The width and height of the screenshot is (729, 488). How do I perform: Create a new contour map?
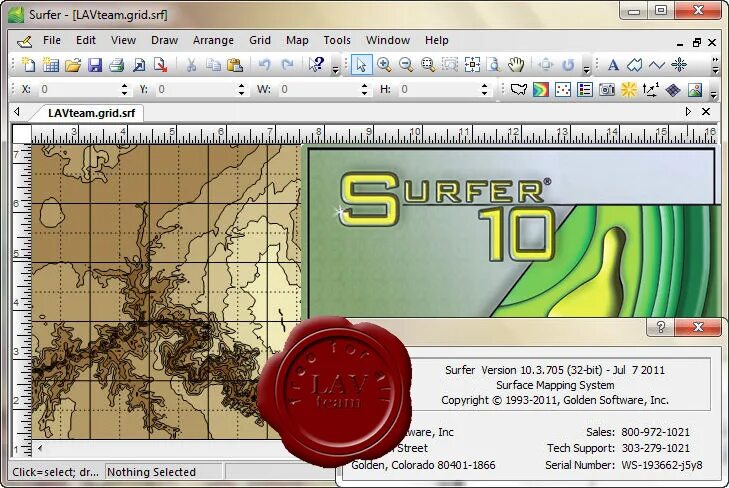pyautogui.click(x=540, y=89)
